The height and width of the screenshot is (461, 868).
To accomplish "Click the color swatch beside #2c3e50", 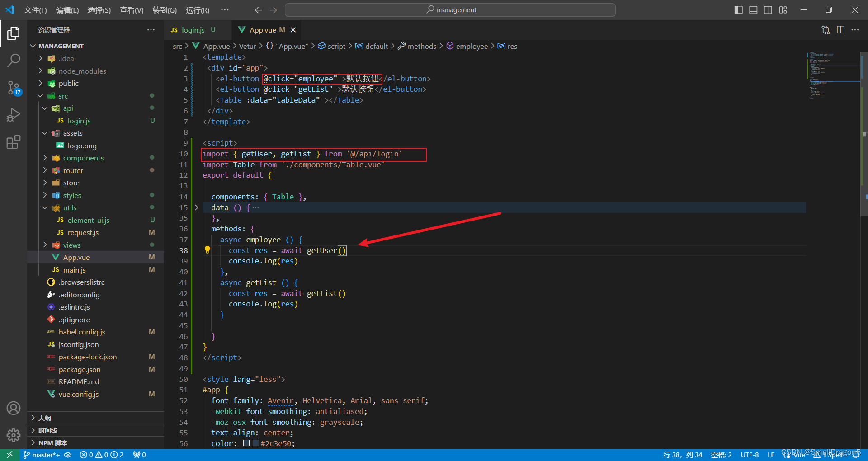I will (247, 443).
